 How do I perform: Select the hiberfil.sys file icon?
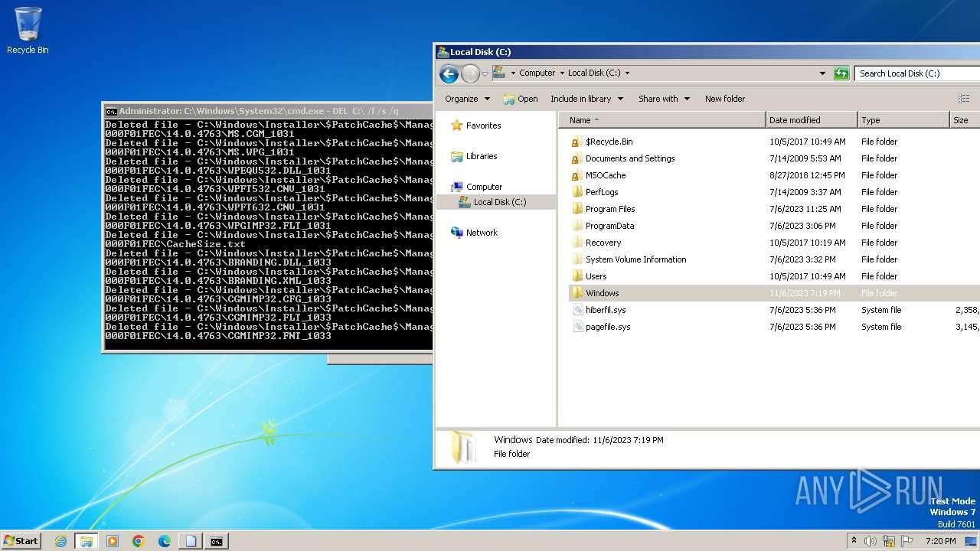[x=578, y=310]
